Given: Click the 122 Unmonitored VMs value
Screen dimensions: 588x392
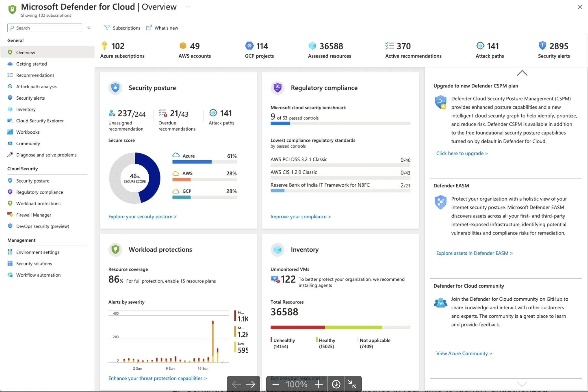Looking at the screenshot, I should (288, 279).
